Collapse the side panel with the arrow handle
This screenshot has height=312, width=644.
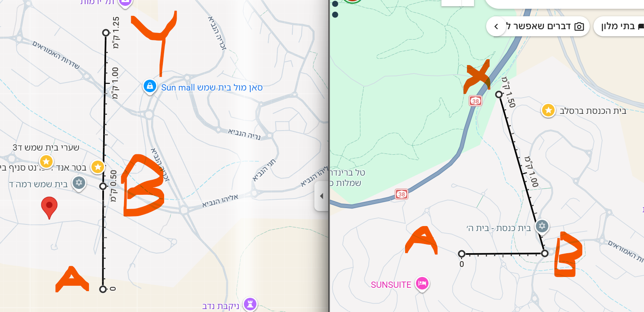tap(321, 196)
